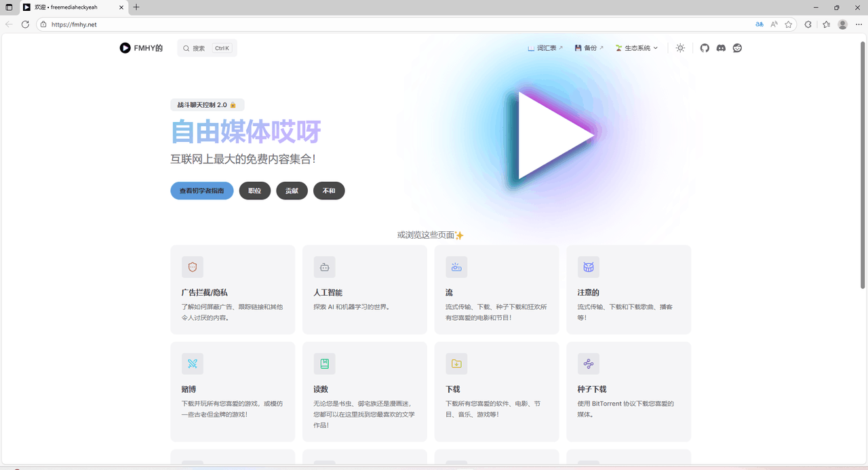Click the 搜索 search box

(207, 48)
